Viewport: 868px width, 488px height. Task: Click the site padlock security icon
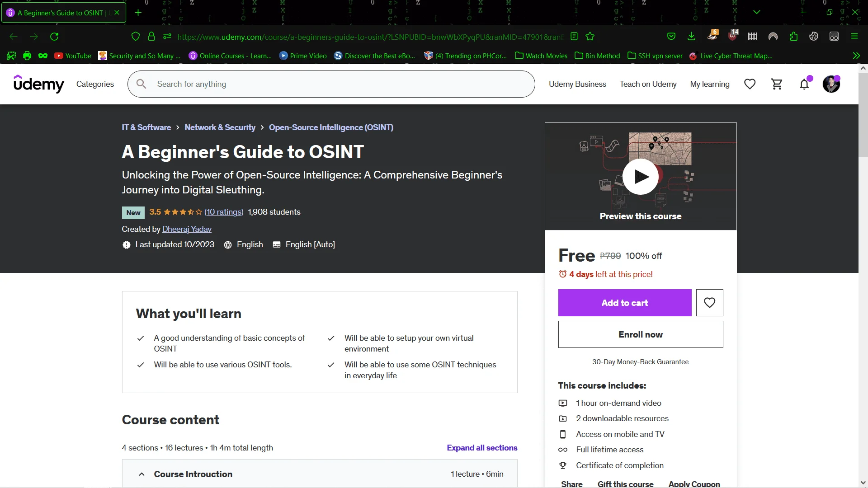click(151, 37)
